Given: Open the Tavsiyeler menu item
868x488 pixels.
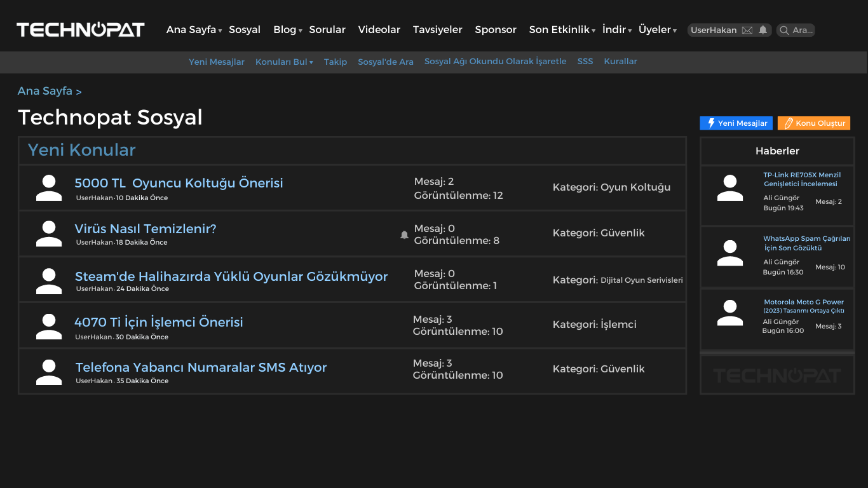Looking at the screenshot, I should point(438,30).
